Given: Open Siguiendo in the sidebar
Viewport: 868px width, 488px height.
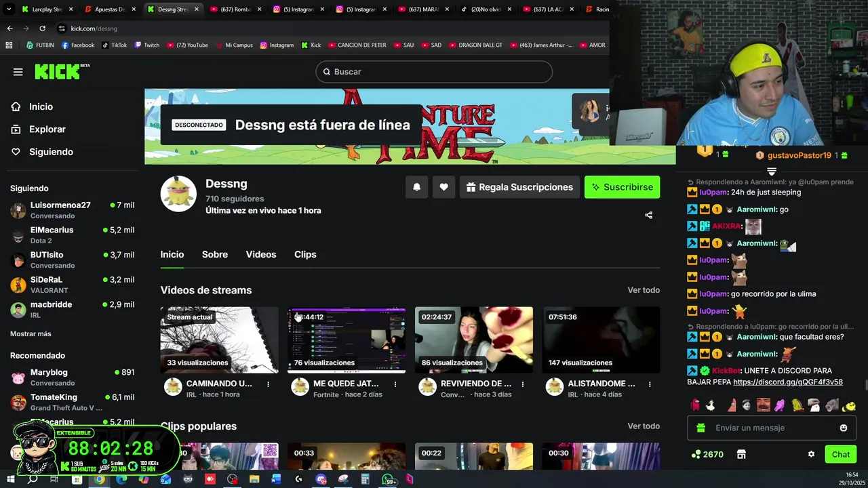Looking at the screenshot, I should click(51, 152).
